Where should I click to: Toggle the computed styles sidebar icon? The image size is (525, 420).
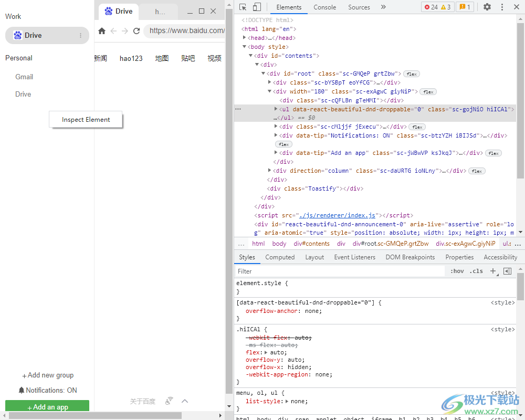tap(507, 271)
